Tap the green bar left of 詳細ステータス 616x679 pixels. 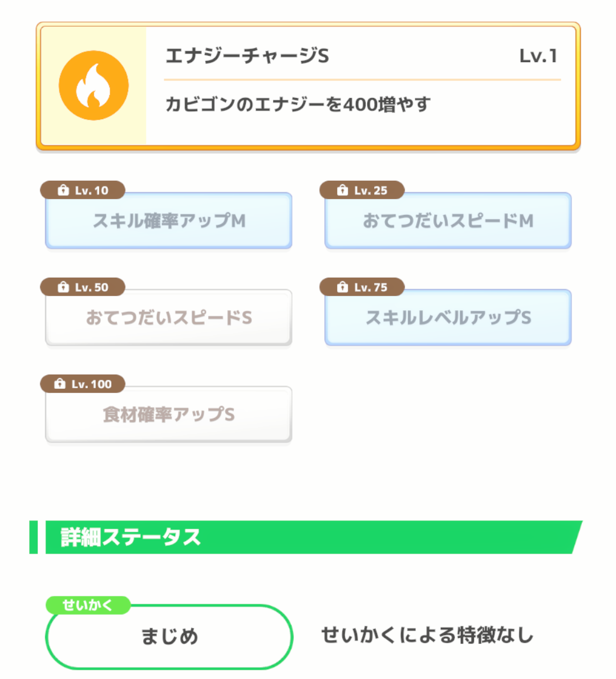pyautogui.click(x=33, y=537)
